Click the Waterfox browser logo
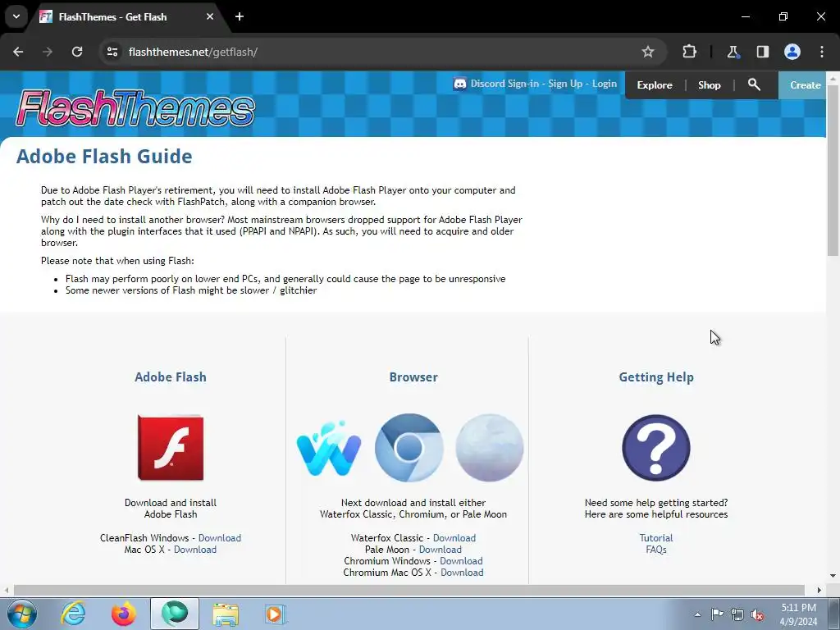840x630 pixels. 329,449
